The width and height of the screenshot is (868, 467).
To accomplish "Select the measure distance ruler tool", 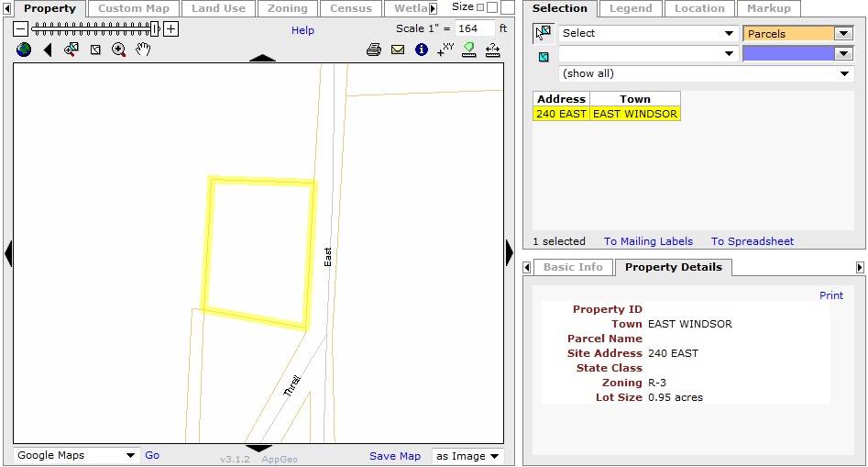I will tap(493, 50).
